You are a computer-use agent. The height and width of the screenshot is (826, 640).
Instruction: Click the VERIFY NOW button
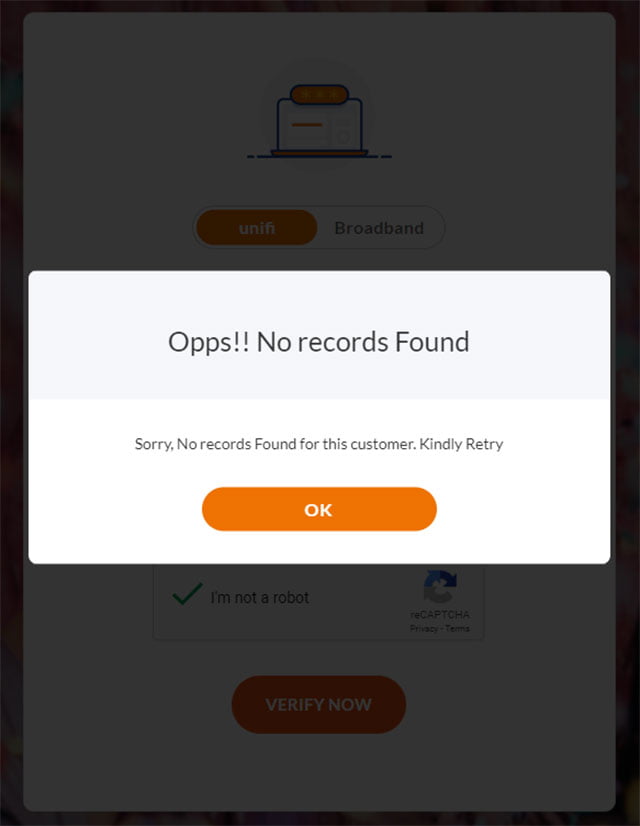point(319,704)
